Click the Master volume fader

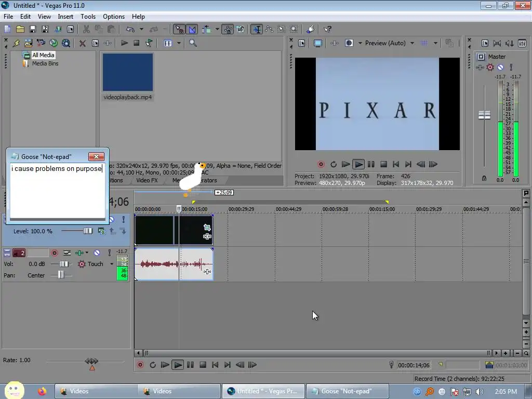click(x=484, y=115)
